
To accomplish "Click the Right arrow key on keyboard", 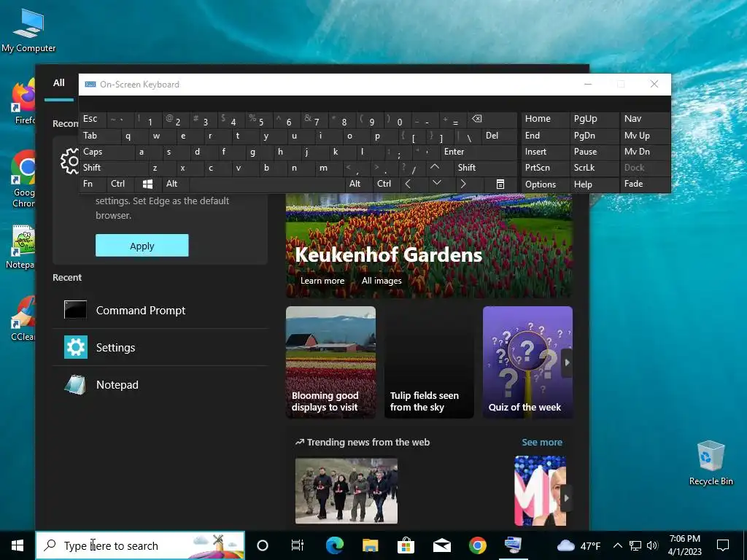I will coord(463,184).
